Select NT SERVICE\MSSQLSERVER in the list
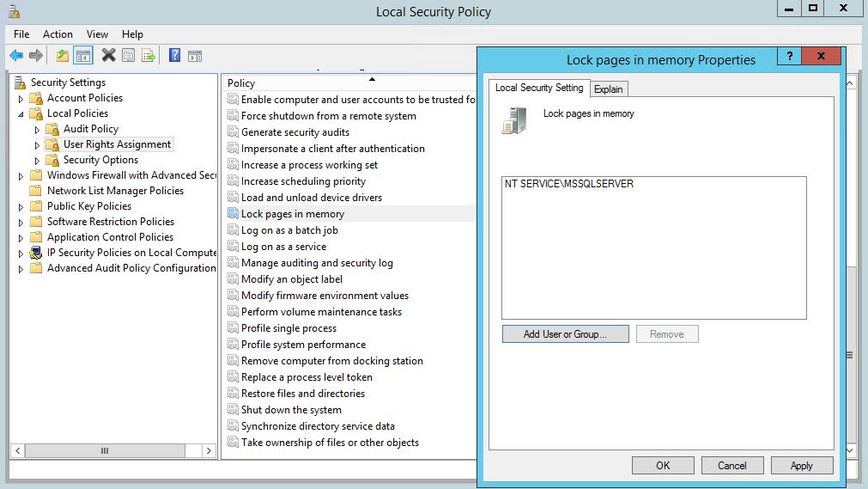The image size is (868, 489). pyautogui.click(x=569, y=184)
